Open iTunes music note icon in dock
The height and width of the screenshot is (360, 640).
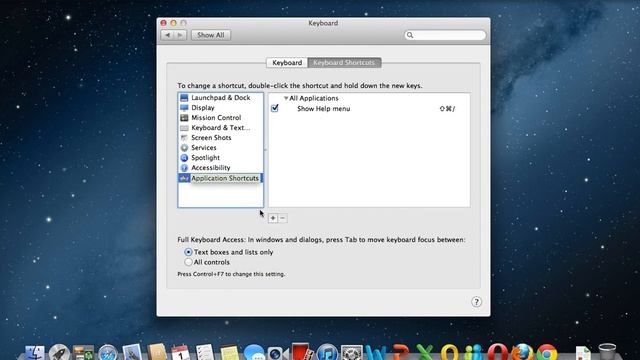327,353
